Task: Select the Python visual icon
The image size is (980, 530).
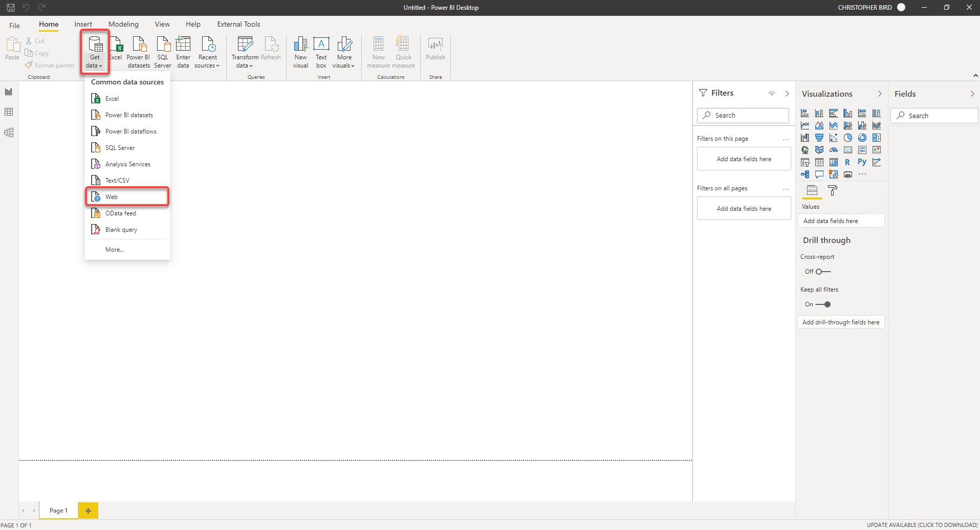Action: (862, 162)
